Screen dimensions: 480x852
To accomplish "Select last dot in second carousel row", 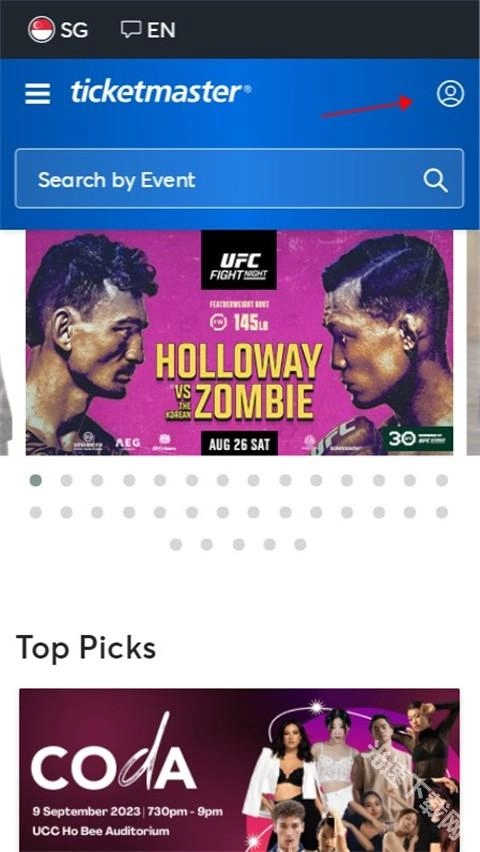I will tap(442, 512).
